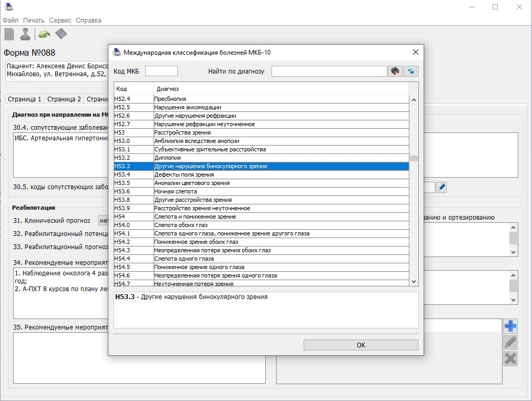Screen dimensions: 532x401
Task: Open the Файл menu
Action: click(10, 20)
